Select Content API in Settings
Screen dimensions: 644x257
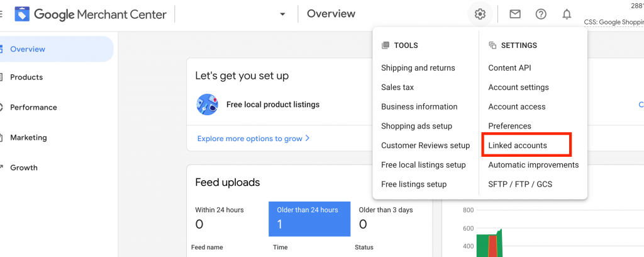[509, 68]
